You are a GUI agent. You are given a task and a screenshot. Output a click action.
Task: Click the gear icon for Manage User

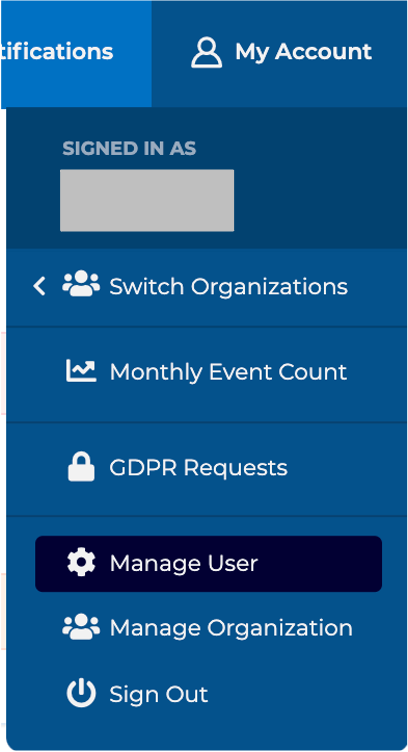pos(81,563)
